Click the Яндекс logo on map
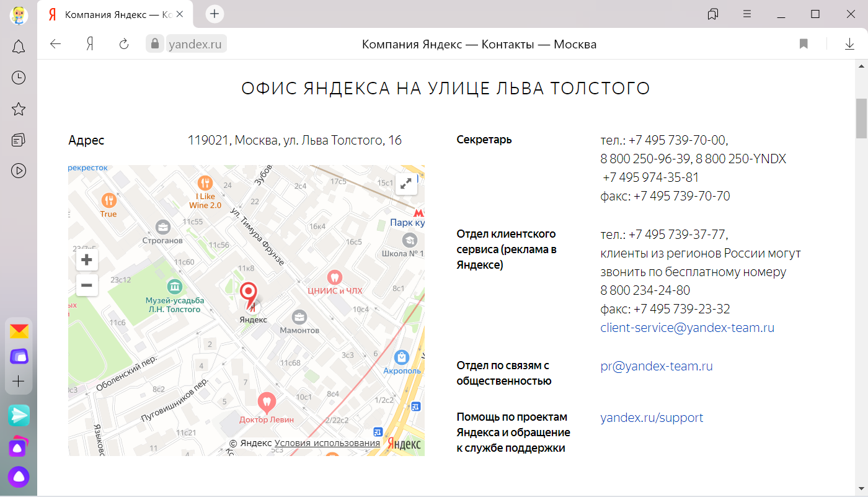Viewport: 868px width, 497px height. [404, 444]
